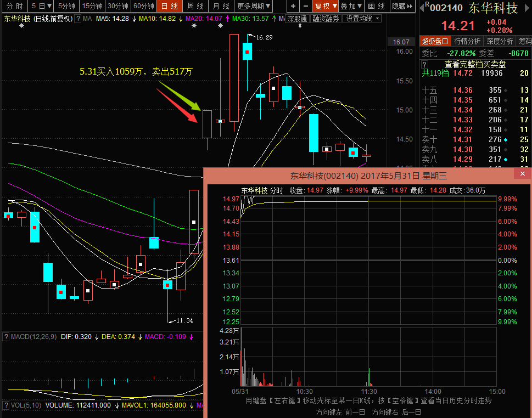Screen dimensions: 532x418
Task: Open the 深度分析 tab
Action: (x=500, y=41)
